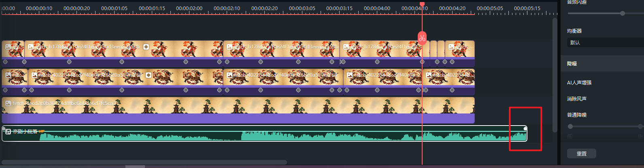Click ruler timestamp 00:00:05:05

point(490,8)
